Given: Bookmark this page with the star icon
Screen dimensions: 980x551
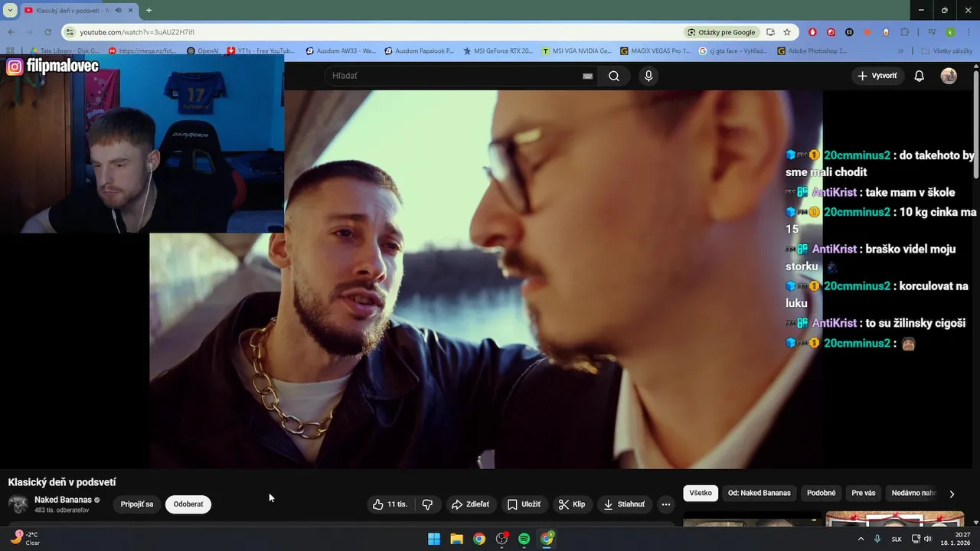Looking at the screenshot, I should click(x=787, y=32).
